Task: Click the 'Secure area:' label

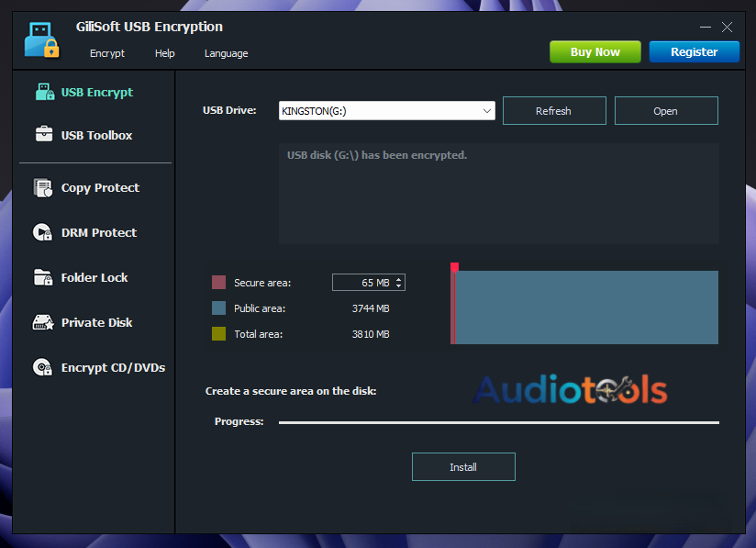Action: coord(262,283)
